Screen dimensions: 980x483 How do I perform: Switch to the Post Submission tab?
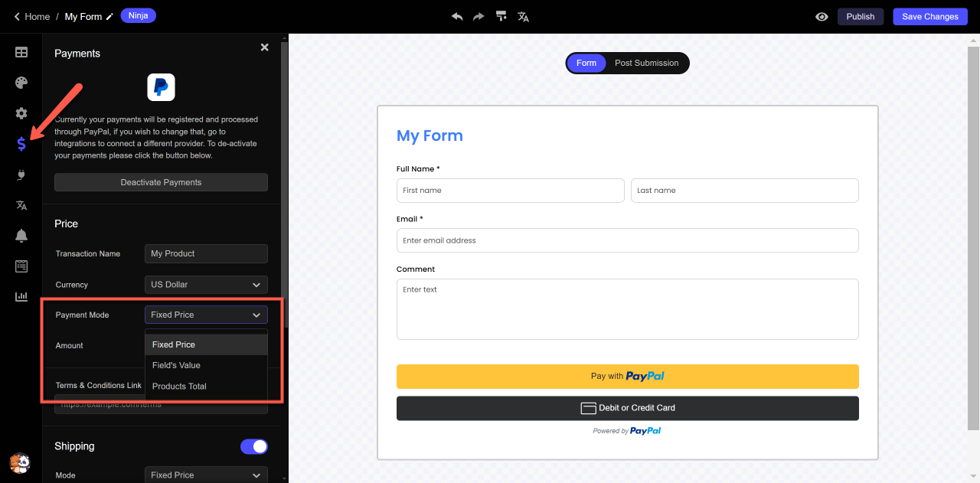pyautogui.click(x=647, y=63)
